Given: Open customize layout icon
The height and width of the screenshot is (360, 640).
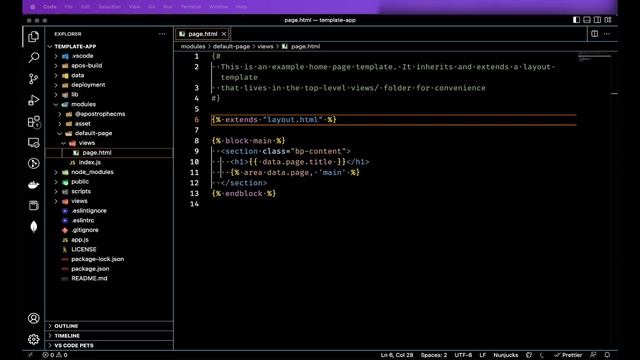Looking at the screenshot, I should 608,20.
